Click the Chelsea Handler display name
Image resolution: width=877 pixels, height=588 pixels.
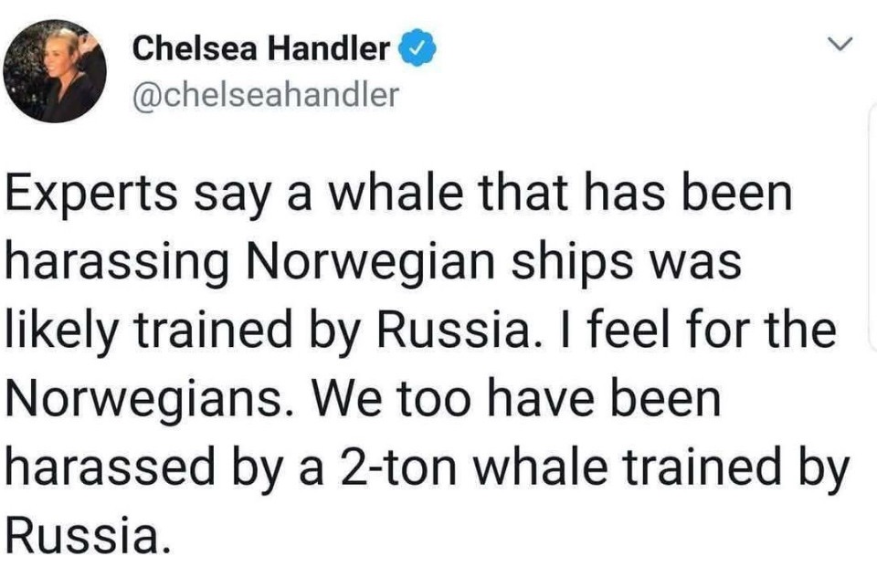tap(261, 49)
